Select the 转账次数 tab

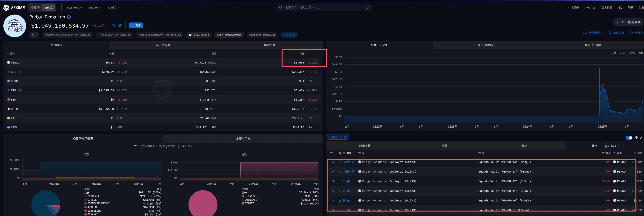pyautogui.click(x=365, y=146)
